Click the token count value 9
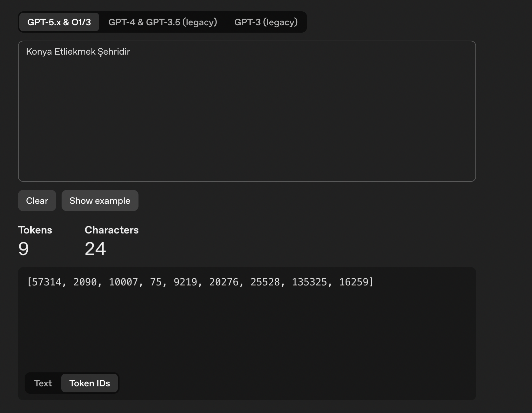This screenshot has width=532, height=413. [x=24, y=249]
